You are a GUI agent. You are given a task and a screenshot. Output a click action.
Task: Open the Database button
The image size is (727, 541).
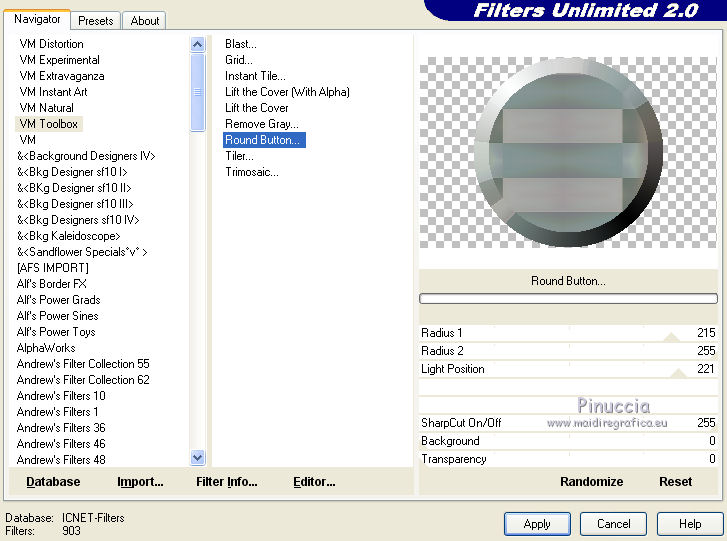point(53,482)
